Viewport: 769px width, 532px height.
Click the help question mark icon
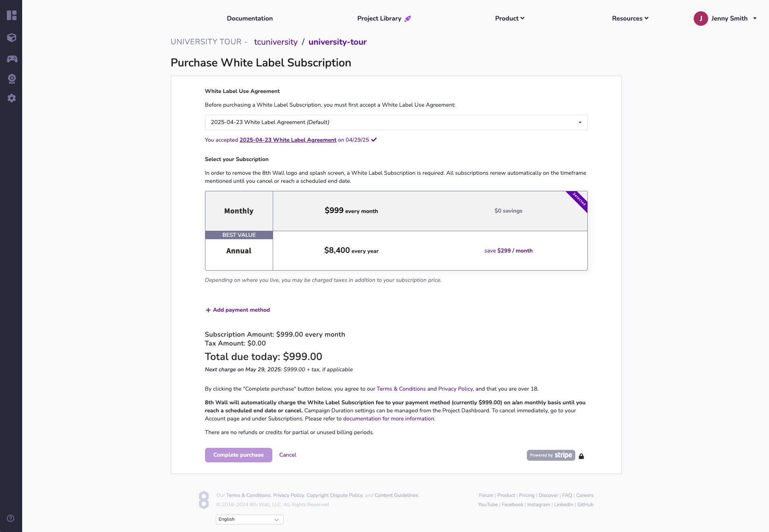click(10, 518)
